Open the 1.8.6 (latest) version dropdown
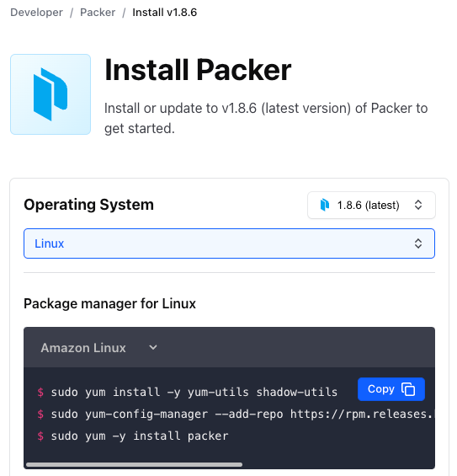This screenshot has width=457, height=476. point(371,205)
